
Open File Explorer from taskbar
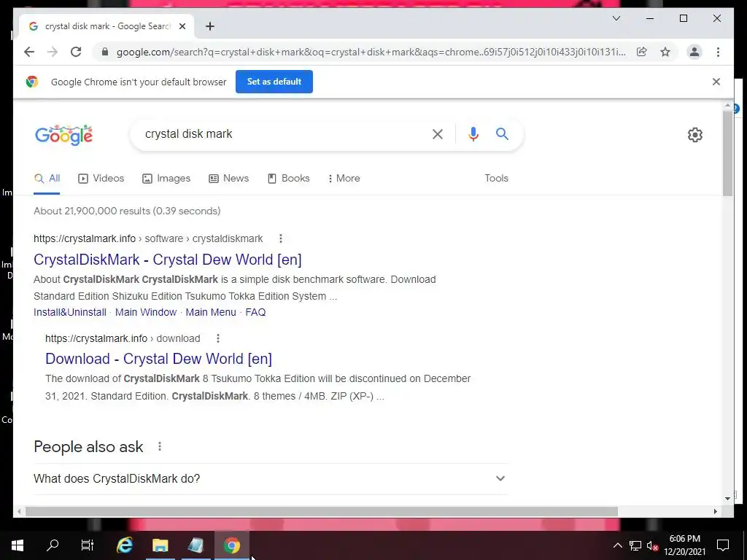(160, 545)
